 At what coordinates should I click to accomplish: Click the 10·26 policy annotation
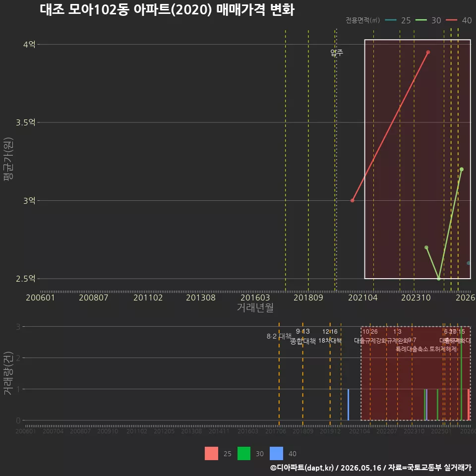click(x=370, y=332)
